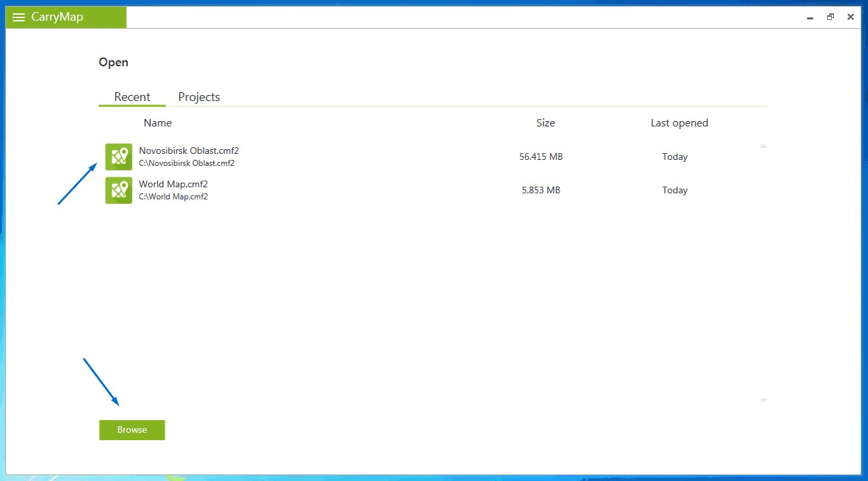This screenshot has height=481, width=868.
Task: Close the CarryMap window
Action: [851, 17]
